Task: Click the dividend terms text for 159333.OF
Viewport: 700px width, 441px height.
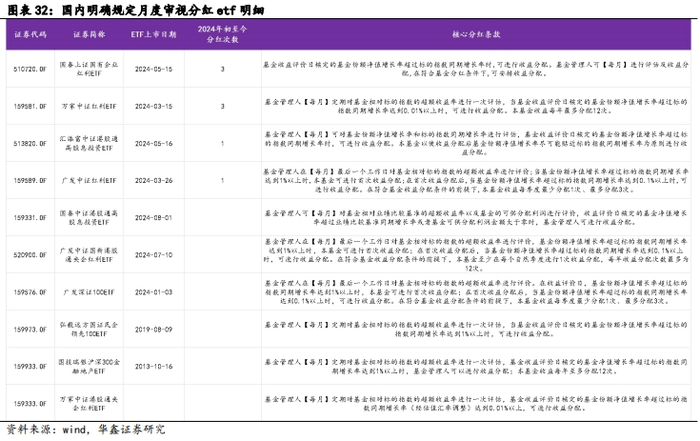Action: pos(476,404)
